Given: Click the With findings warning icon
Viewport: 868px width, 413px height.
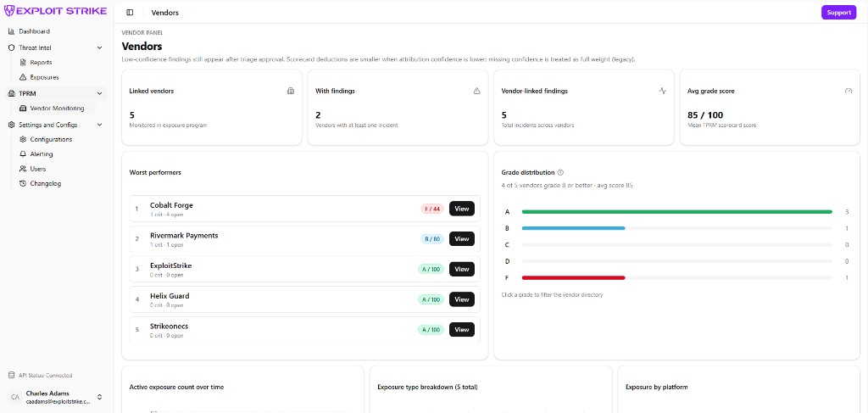Looking at the screenshot, I should 476,91.
